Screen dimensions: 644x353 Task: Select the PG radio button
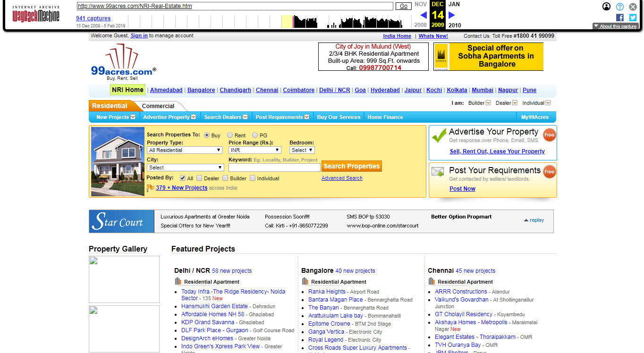(255, 135)
